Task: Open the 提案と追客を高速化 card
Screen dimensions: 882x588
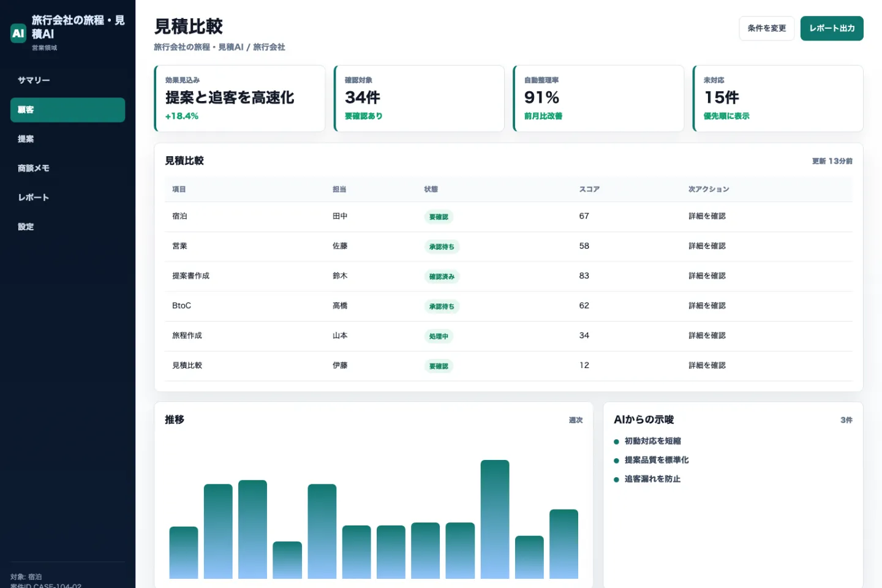Action: [239, 98]
